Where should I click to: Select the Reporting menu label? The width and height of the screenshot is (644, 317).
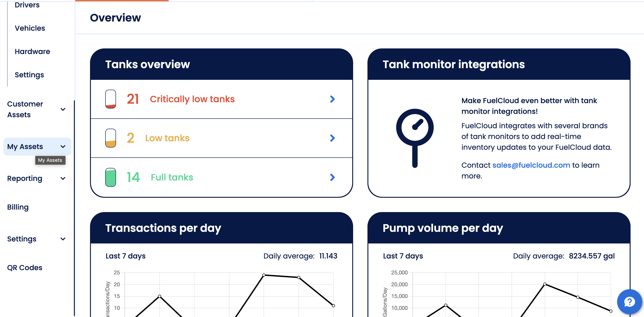tap(24, 178)
